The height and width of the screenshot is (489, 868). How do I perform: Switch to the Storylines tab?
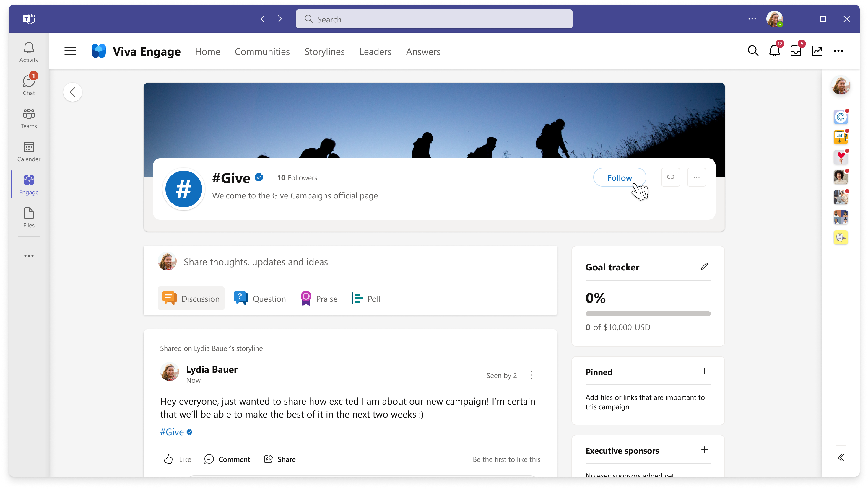click(325, 51)
